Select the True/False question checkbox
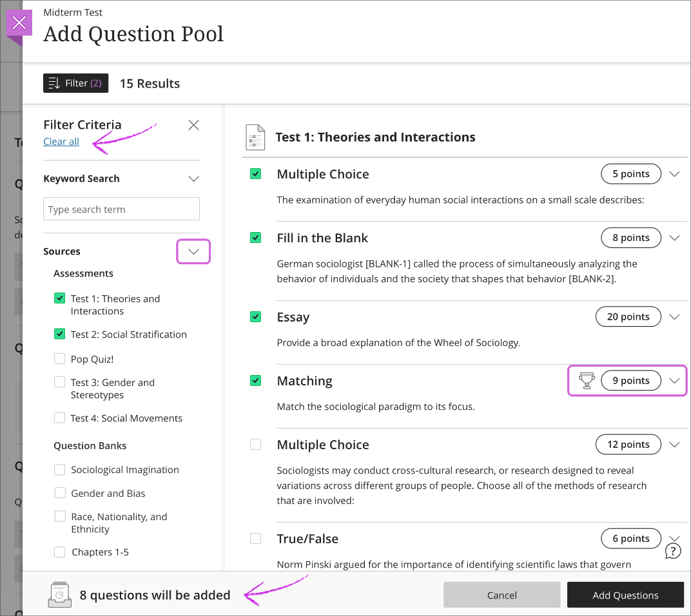 [256, 539]
